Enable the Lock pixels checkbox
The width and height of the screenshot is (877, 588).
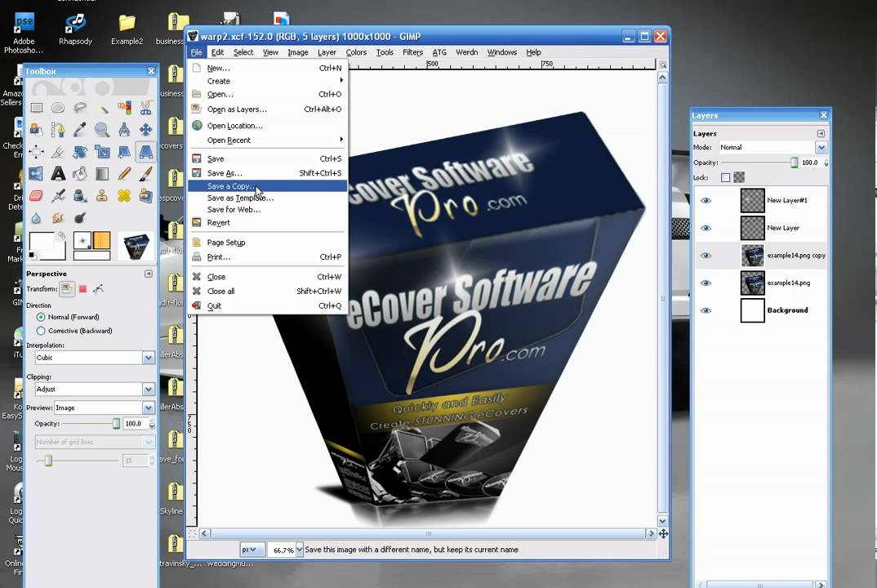click(x=725, y=177)
